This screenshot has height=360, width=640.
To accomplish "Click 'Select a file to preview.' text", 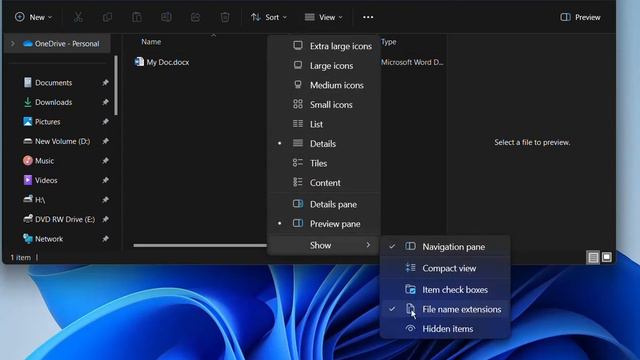I will pos(532,142).
